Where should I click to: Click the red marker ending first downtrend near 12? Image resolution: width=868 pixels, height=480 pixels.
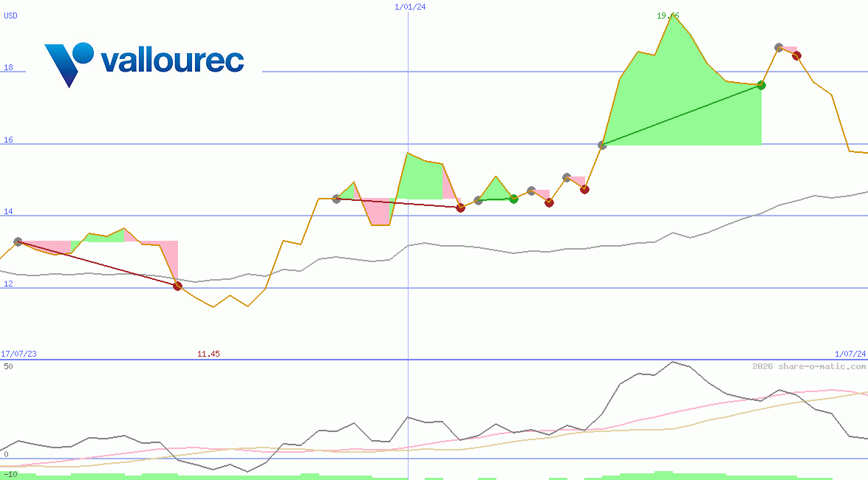click(177, 287)
